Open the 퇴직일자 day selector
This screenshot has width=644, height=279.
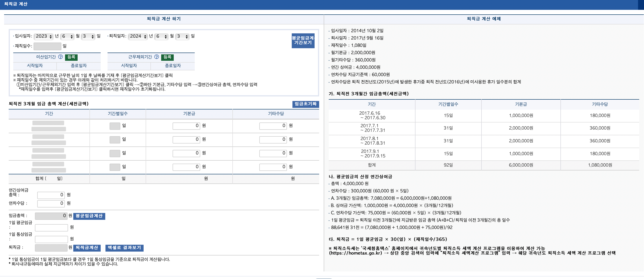182,36
